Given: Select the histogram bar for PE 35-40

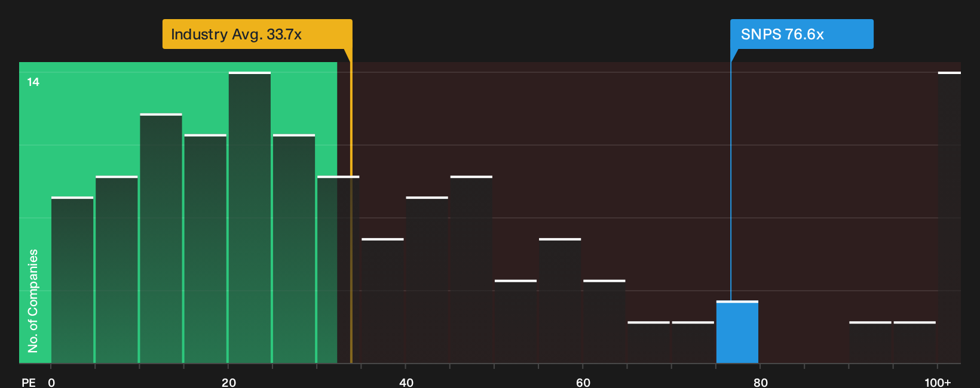Looking at the screenshot, I should (x=383, y=301).
